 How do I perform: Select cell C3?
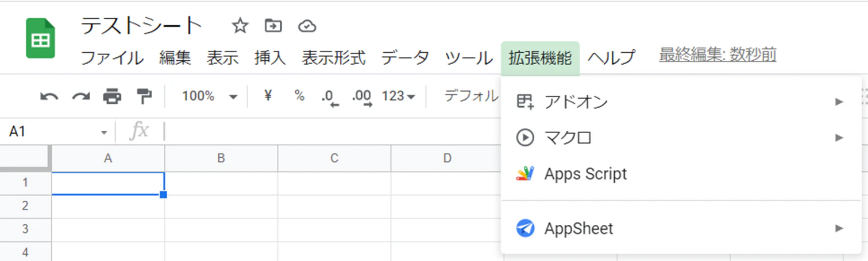[x=334, y=229]
